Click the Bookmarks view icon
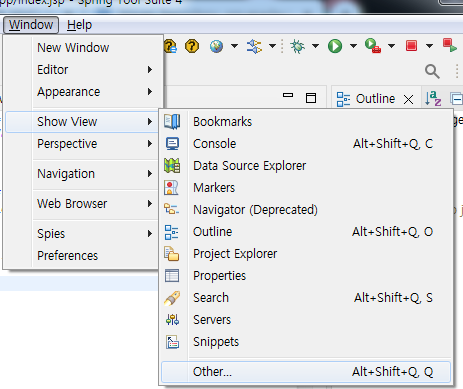The height and width of the screenshot is (389, 463). pyautogui.click(x=172, y=122)
